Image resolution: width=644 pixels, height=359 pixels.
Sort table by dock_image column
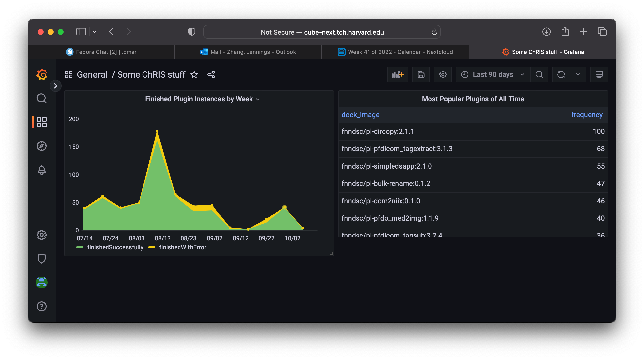(360, 115)
